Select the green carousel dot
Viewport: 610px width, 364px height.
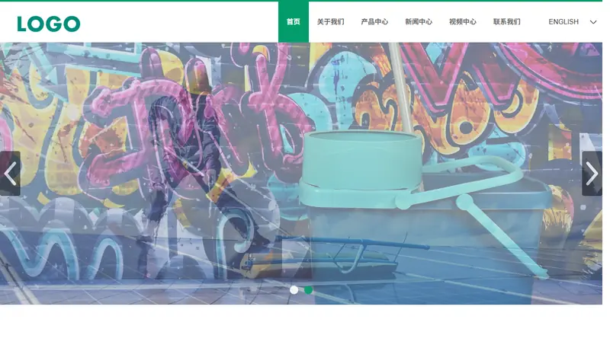click(x=308, y=290)
